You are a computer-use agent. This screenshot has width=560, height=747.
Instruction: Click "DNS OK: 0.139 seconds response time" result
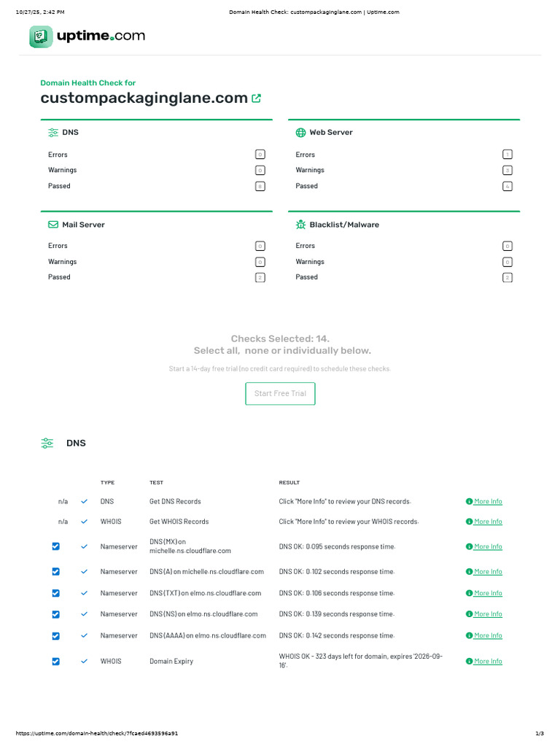[337, 614]
